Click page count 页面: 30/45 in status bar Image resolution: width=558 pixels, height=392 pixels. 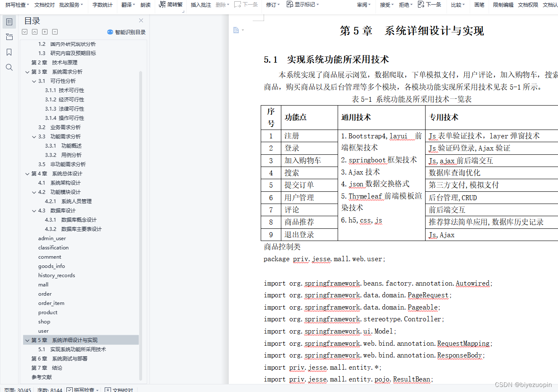point(18,390)
